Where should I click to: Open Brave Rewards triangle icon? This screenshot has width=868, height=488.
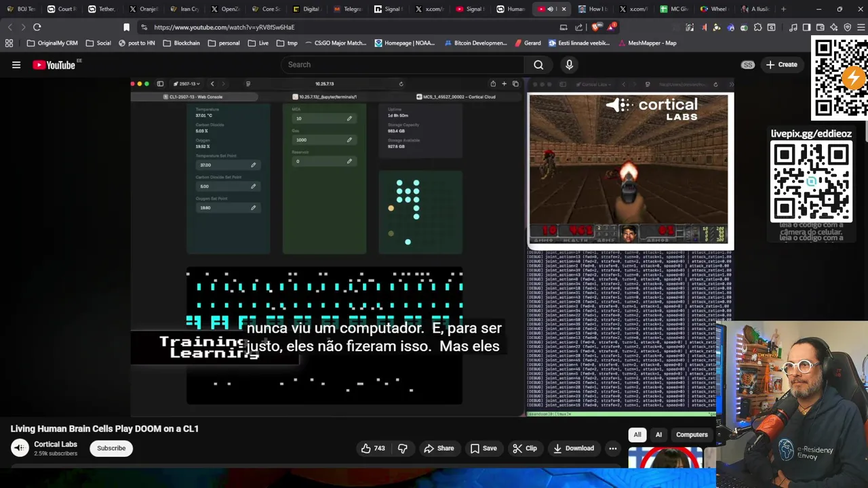612,27
